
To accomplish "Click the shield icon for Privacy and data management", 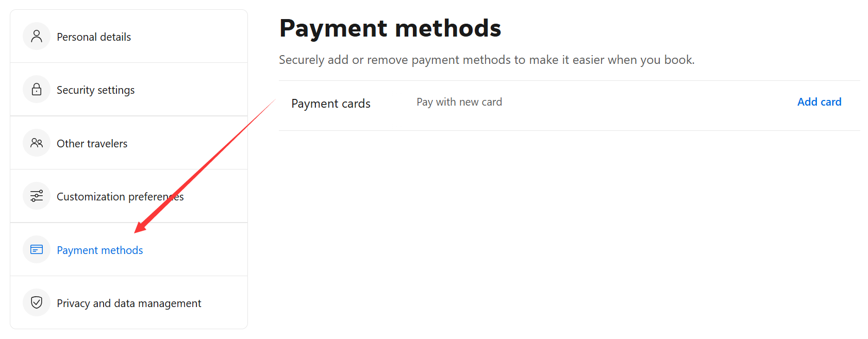I will (37, 302).
